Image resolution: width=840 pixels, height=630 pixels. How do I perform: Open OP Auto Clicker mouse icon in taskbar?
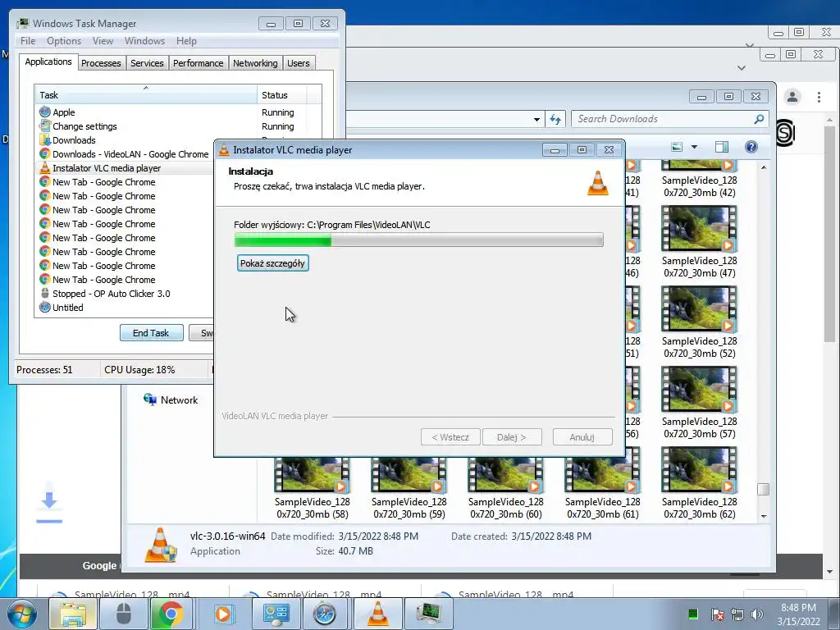click(x=124, y=614)
